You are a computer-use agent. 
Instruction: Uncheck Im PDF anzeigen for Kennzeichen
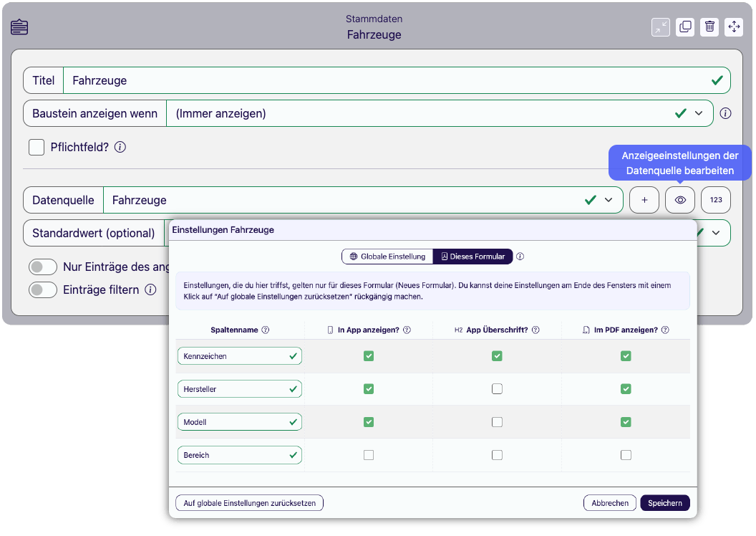tap(626, 356)
